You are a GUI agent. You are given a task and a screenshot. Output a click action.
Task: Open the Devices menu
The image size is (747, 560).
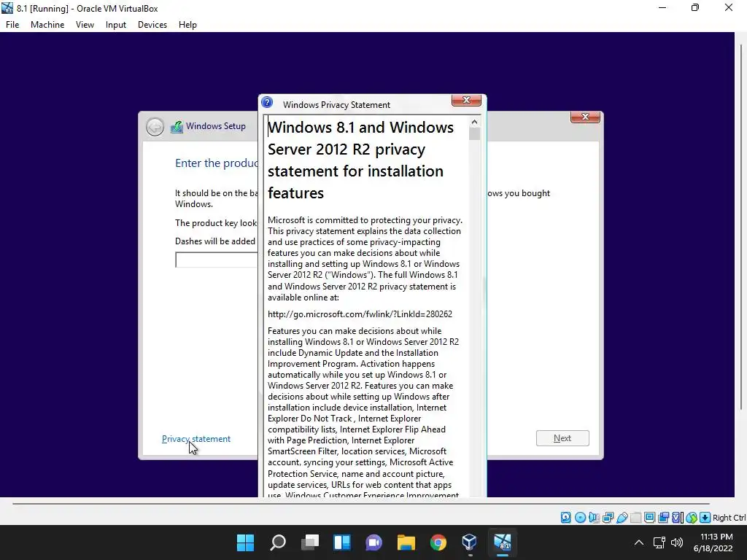pos(152,25)
